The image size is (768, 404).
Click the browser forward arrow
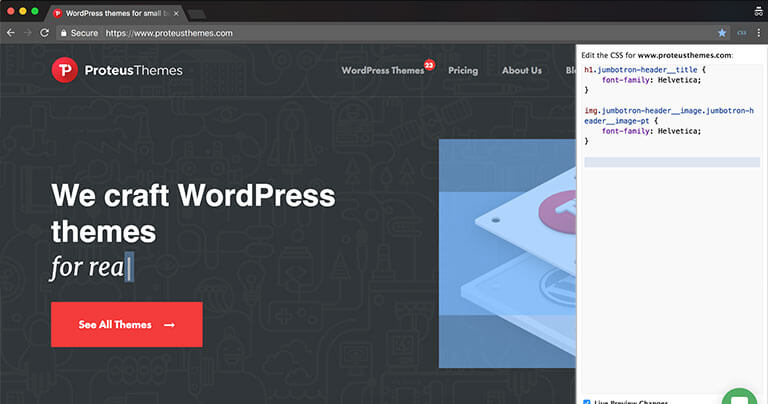(27, 33)
